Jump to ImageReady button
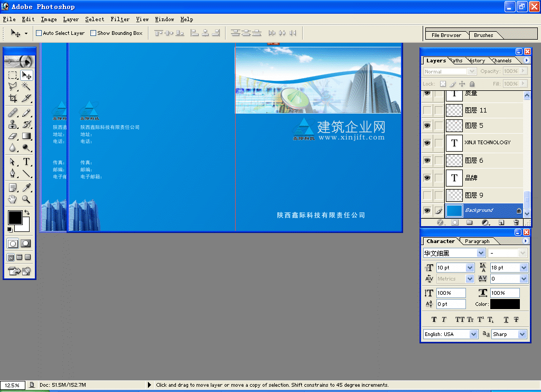This screenshot has width=541, height=392. (20, 271)
